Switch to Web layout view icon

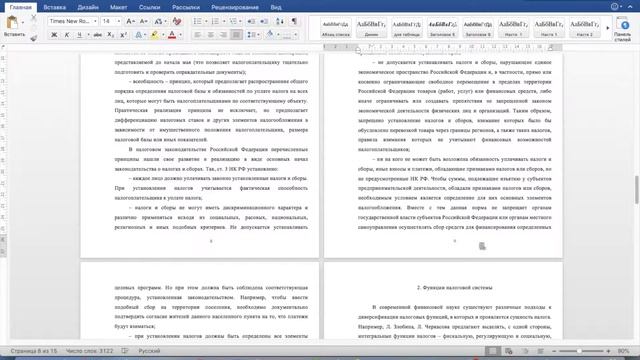[x=509, y=351]
